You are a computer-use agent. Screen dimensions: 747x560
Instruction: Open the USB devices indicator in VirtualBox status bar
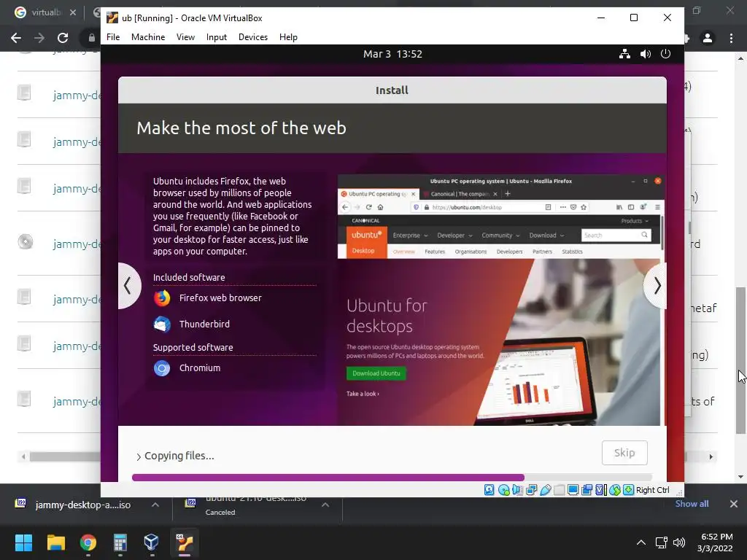click(x=546, y=490)
